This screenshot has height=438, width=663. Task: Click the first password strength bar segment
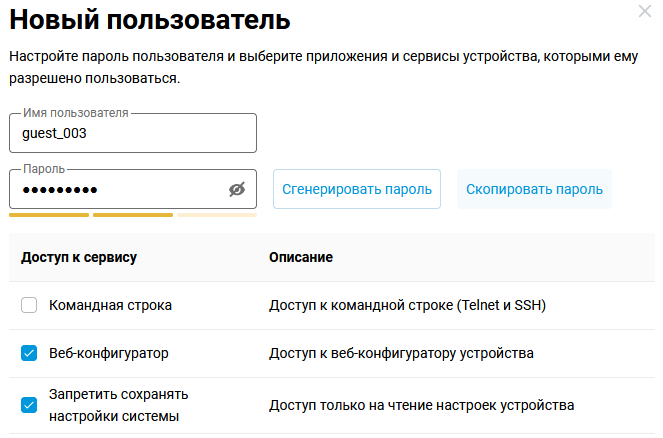pyautogui.click(x=49, y=214)
